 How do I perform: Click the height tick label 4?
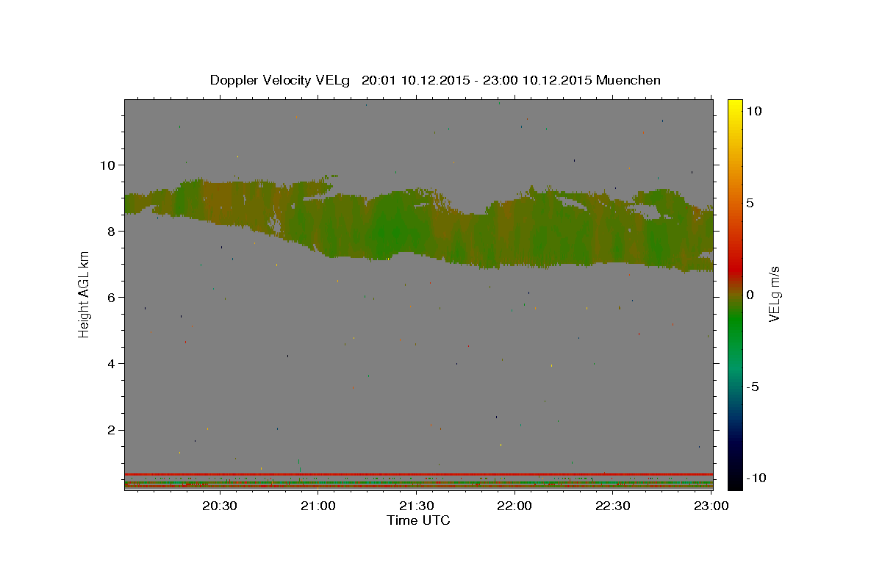[x=112, y=364]
